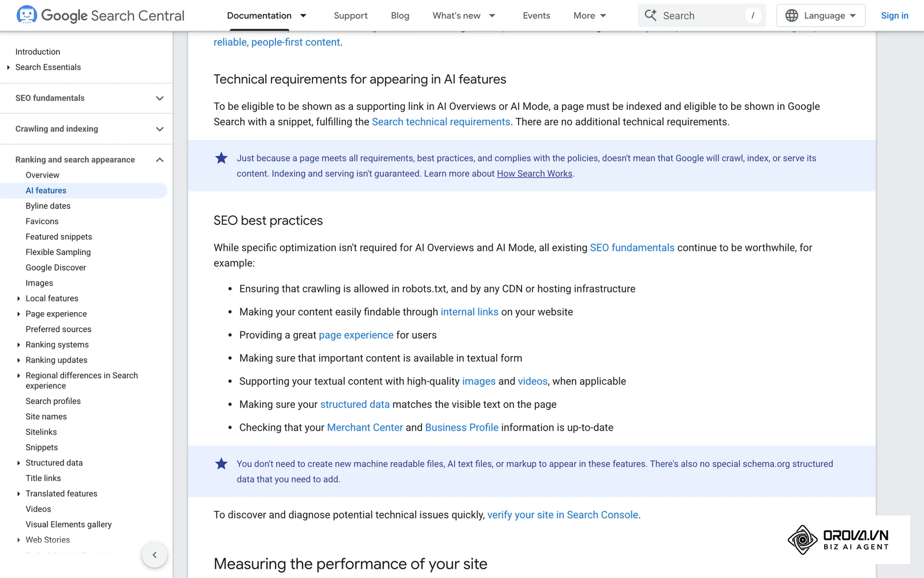Follow the internal links link
Screen dimensions: 924x578
tap(470, 312)
